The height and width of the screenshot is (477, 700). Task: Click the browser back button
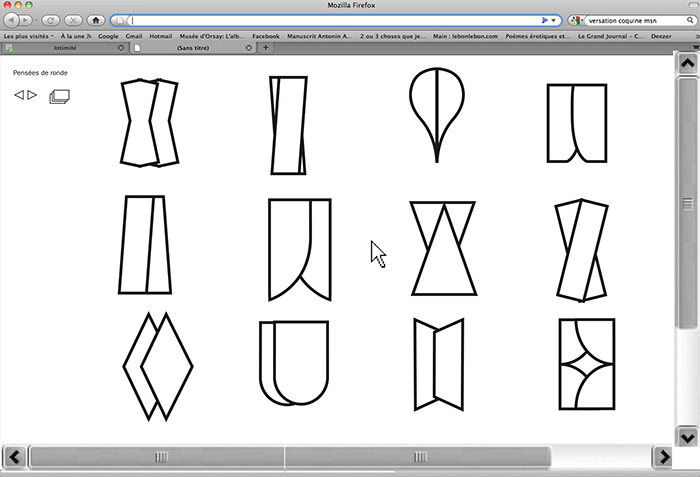(x=11, y=19)
